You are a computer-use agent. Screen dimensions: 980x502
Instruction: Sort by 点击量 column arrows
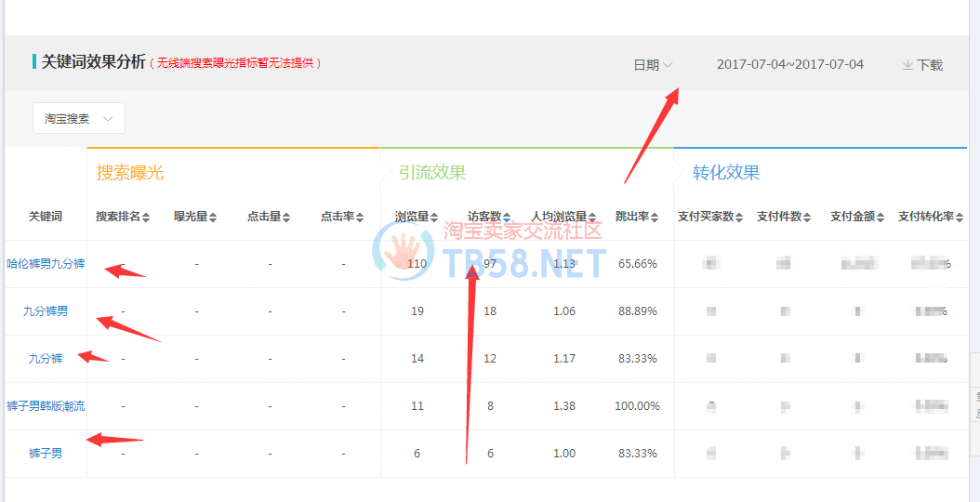pyautogui.click(x=286, y=218)
